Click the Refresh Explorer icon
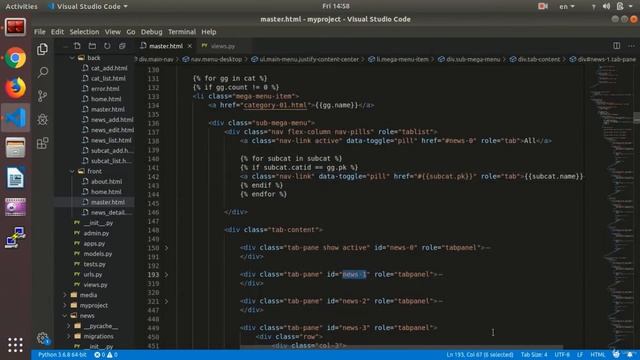The image size is (640, 360). coord(107,46)
